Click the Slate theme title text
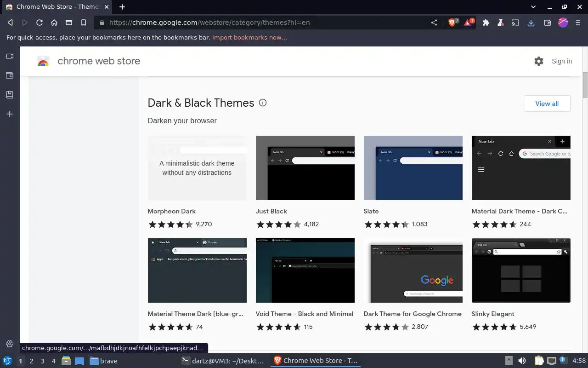 click(x=371, y=211)
